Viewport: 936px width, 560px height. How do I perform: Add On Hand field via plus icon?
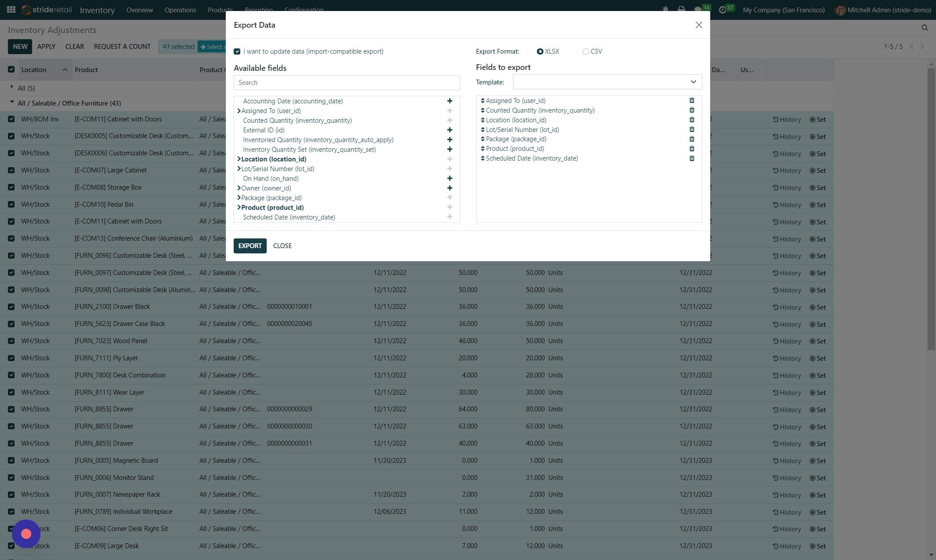[449, 179]
